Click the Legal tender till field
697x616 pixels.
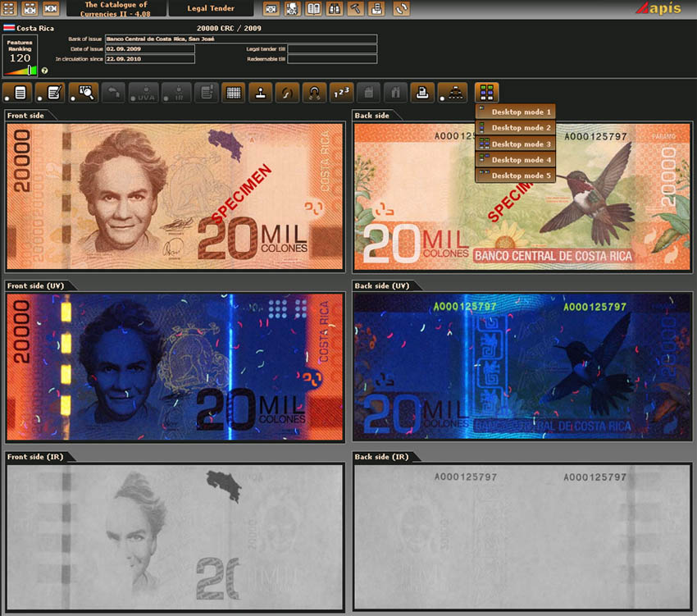click(x=332, y=49)
